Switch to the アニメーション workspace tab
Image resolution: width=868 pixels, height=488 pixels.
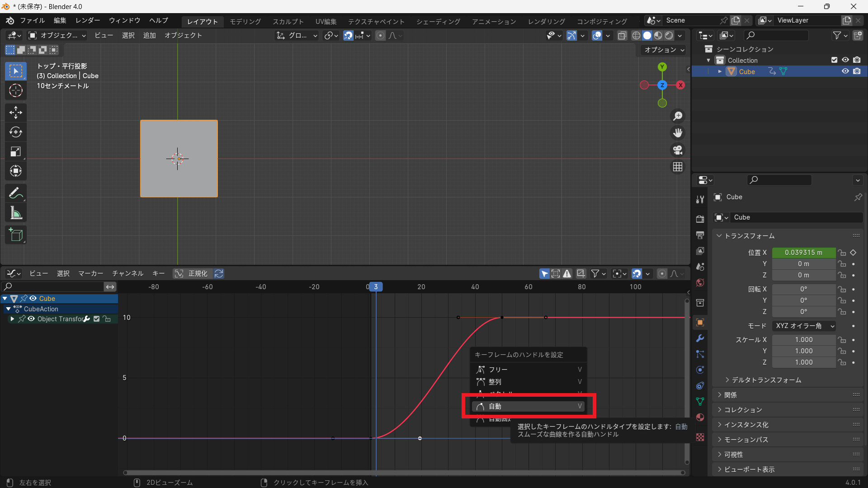tap(494, 21)
